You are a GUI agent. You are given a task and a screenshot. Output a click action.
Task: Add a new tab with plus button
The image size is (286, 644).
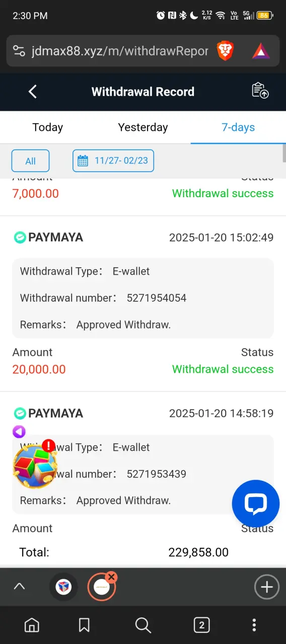pos(266,587)
